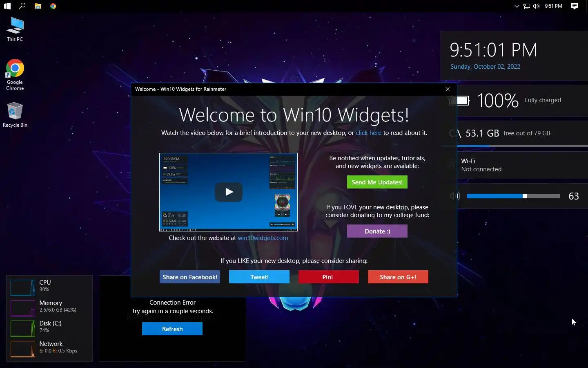Click the 53.1 GB free disk widget

(x=514, y=133)
